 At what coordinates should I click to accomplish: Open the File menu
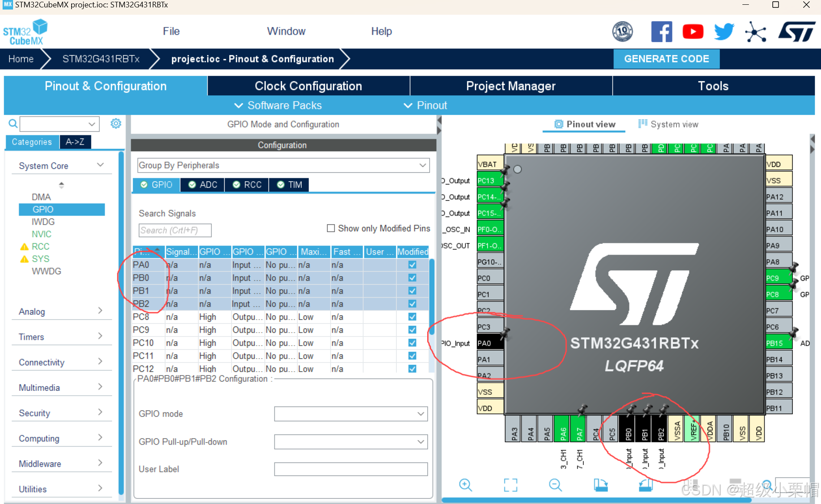pos(171,31)
